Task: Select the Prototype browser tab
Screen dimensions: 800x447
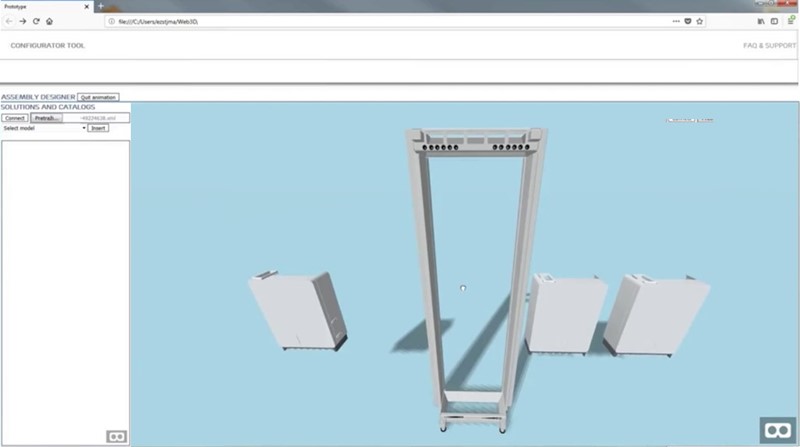Action: click(40, 6)
